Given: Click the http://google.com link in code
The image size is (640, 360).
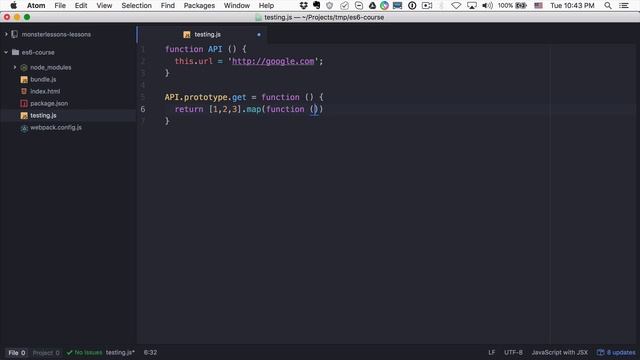Looking at the screenshot, I should 273,61.
